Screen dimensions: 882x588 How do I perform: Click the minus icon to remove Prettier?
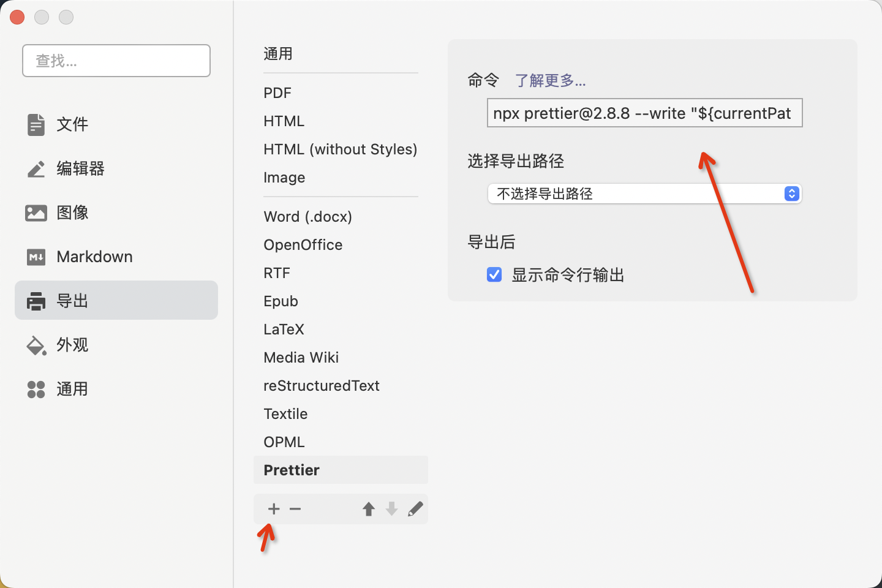tap(295, 509)
